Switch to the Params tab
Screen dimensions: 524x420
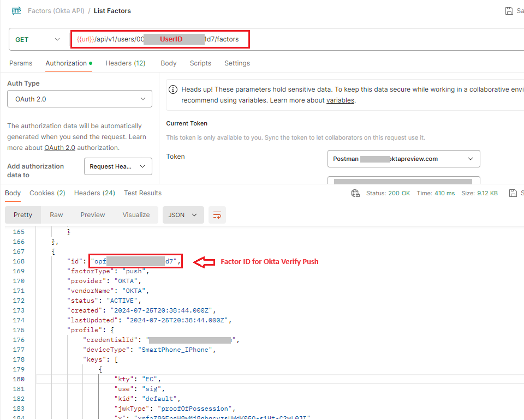pyautogui.click(x=21, y=63)
